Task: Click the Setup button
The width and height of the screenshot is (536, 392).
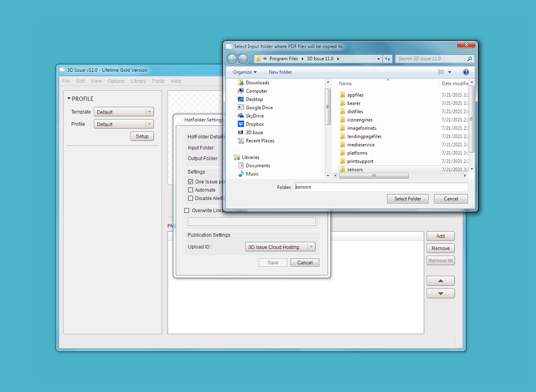Action: (x=142, y=136)
